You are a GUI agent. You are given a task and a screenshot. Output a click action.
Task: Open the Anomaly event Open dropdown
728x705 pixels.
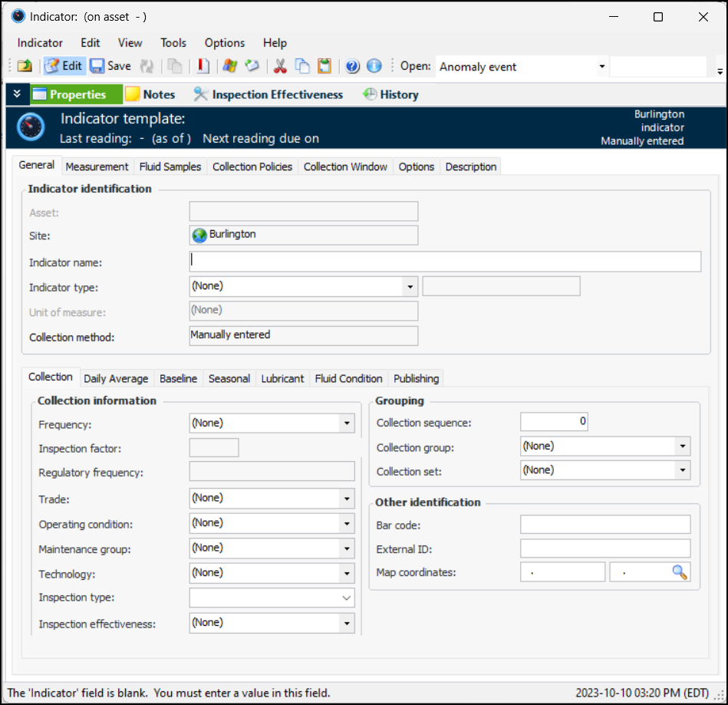(x=601, y=67)
